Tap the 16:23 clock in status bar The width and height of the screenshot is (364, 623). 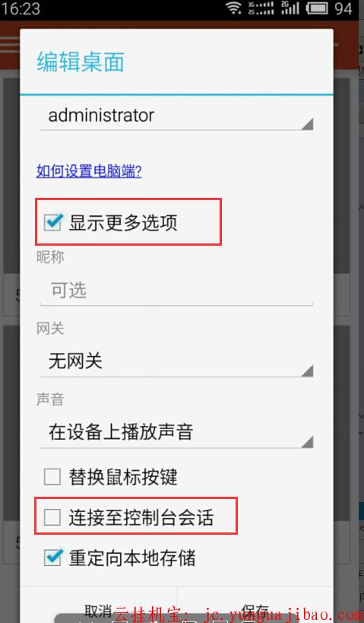[21, 8]
